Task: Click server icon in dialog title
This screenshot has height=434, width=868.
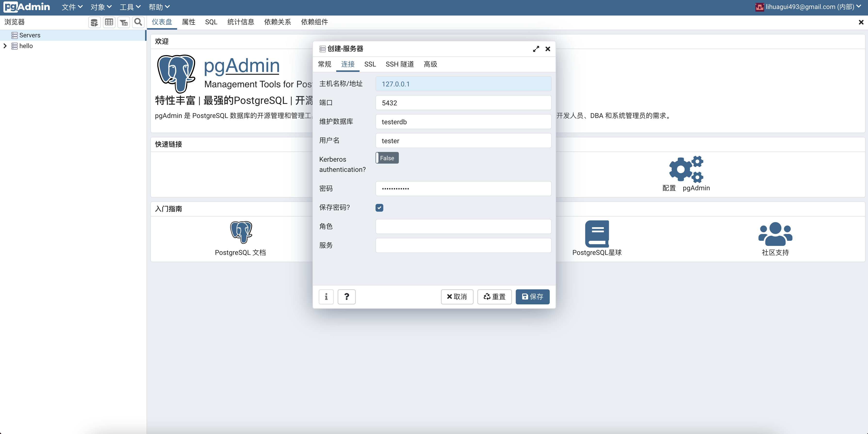Action: pyautogui.click(x=322, y=49)
